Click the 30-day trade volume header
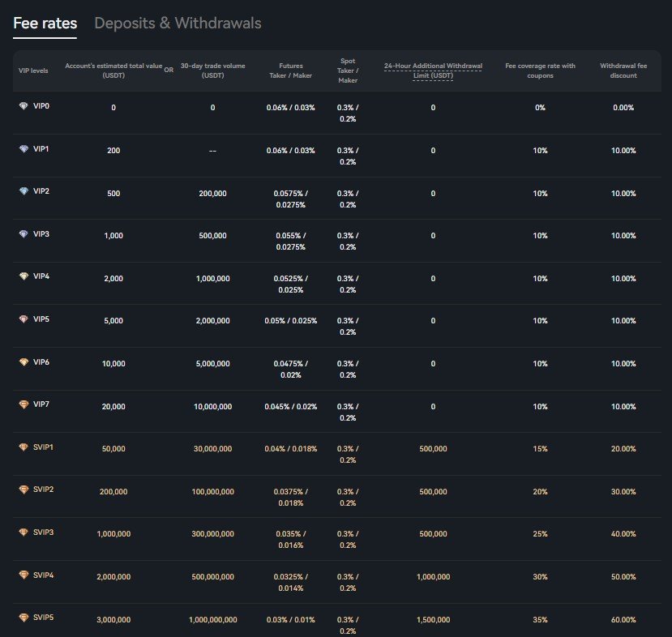The width and height of the screenshot is (672, 637). click(x=212, y=71)
